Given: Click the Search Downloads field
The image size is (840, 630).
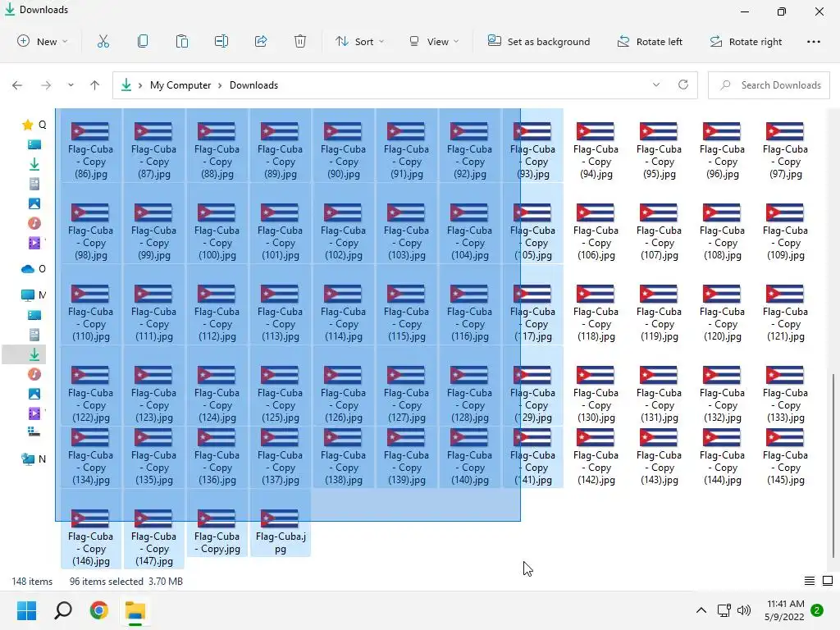Looking at the screenshot, I should coord(769,85).
